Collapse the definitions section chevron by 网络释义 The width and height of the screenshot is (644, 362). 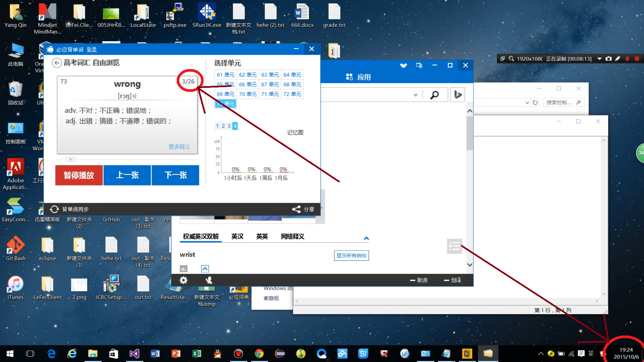[366, 238]
